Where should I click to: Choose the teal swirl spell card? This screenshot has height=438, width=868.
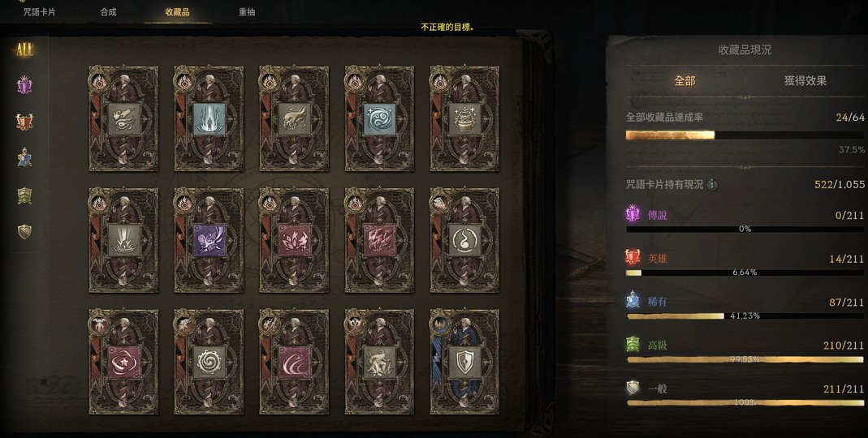pos(379,118)
